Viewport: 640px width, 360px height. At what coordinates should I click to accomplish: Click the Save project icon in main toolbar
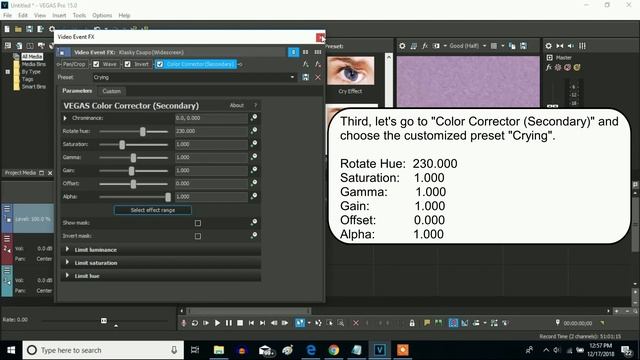coord(29,29)
